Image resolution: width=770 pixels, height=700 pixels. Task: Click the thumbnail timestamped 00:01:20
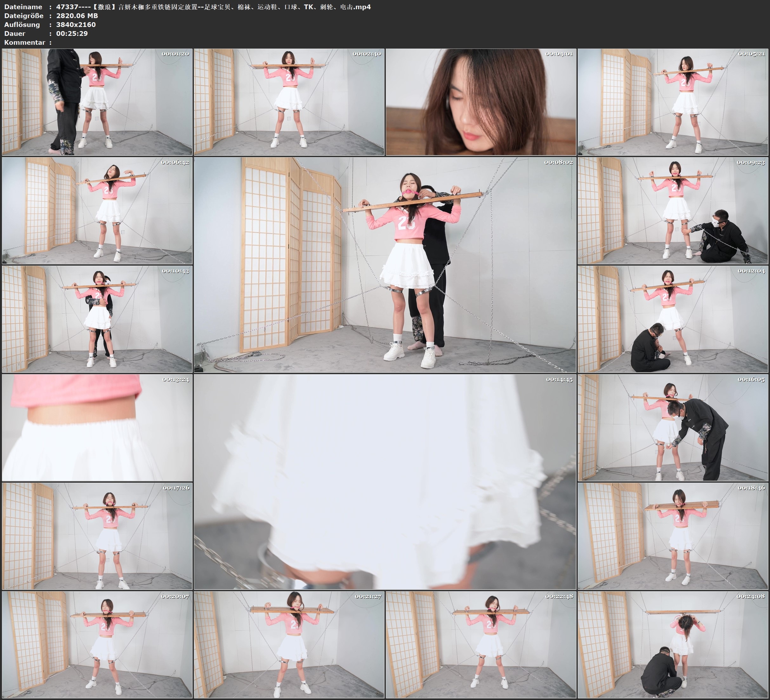(x=97, y=102)
